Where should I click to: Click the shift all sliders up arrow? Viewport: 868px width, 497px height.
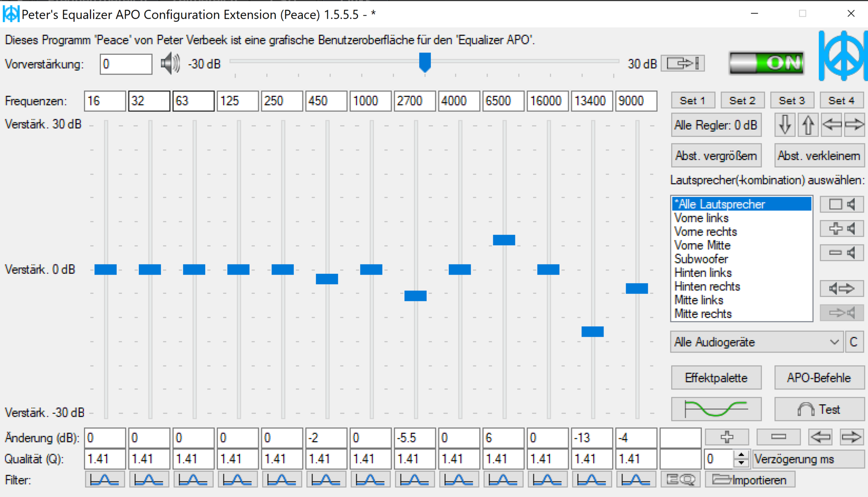pyautogui.click(x=808, y=125)
